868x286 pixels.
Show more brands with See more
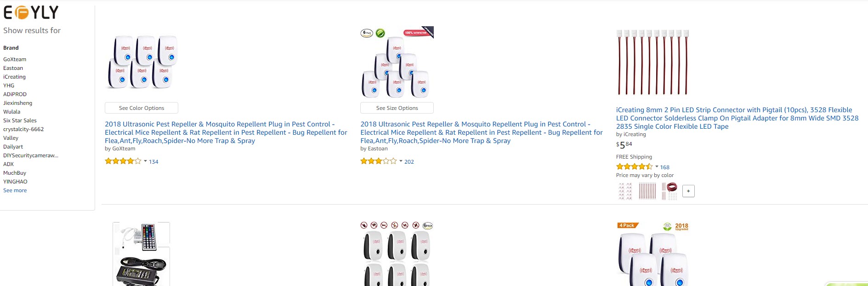point(15,190)
